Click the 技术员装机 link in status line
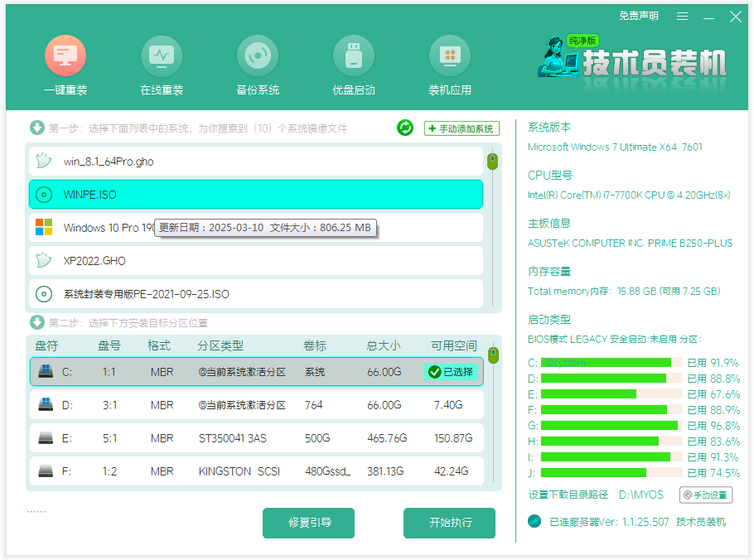 click(701, 522)
